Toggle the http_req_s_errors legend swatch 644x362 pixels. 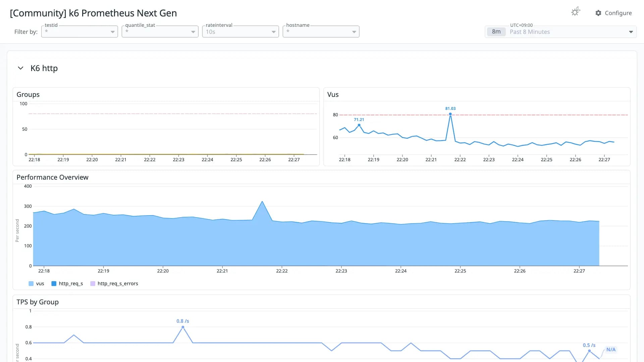click(x=93, y=284)
